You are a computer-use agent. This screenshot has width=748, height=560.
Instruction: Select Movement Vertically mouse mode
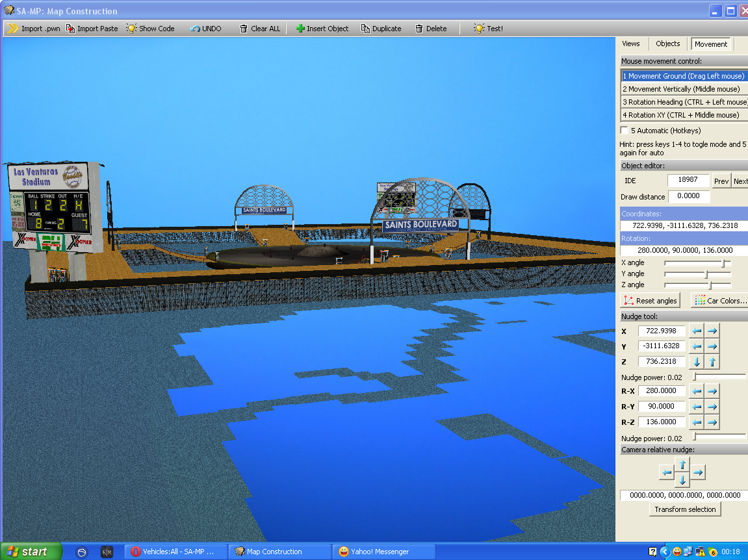pyautogui.click(x=684, y=89)
